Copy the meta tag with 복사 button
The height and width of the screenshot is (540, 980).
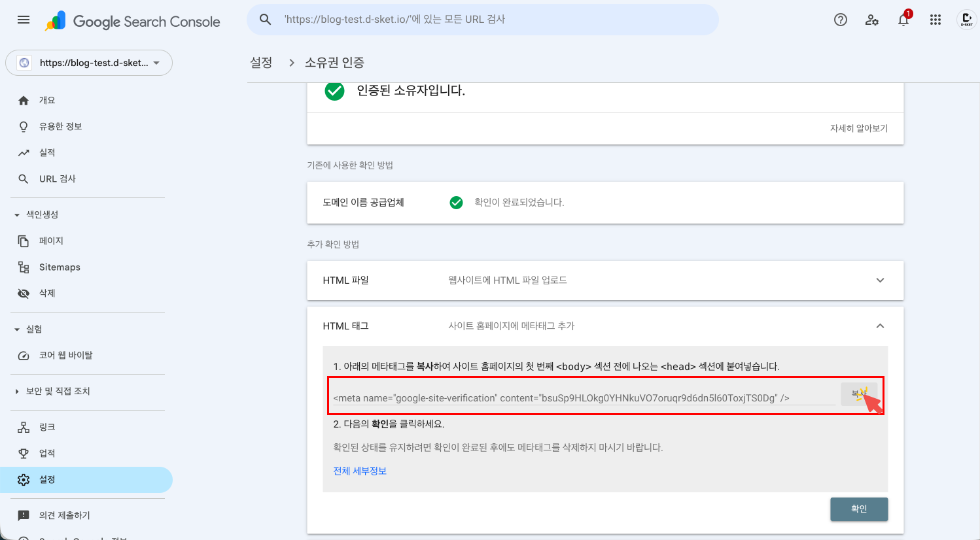click(859, 393)
